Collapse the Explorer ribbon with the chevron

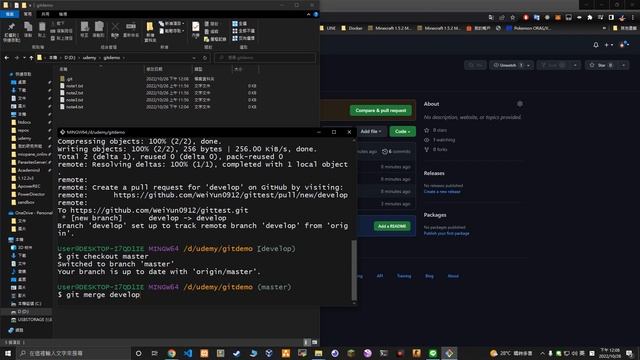click(308, 14)
